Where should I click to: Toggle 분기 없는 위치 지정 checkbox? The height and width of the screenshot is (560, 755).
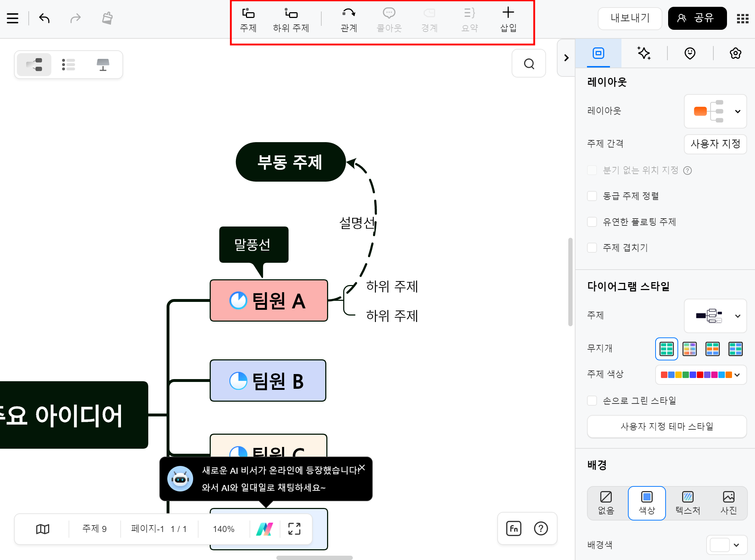[592, 170]
